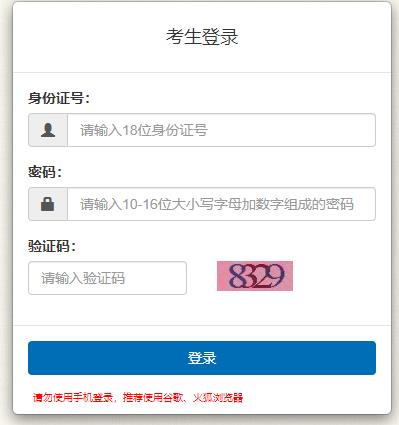Click the red 推荐使用 text
Viewport: 399px width, 425px height.
[143, 397]
